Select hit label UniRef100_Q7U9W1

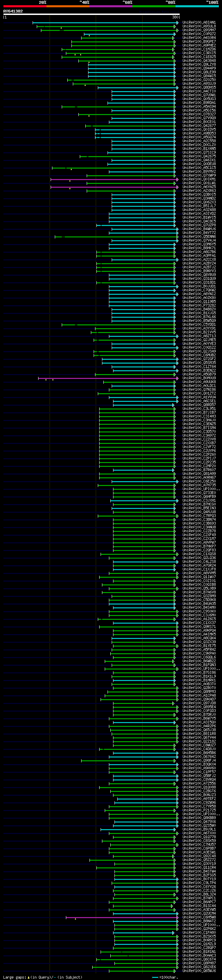[199, 95]
